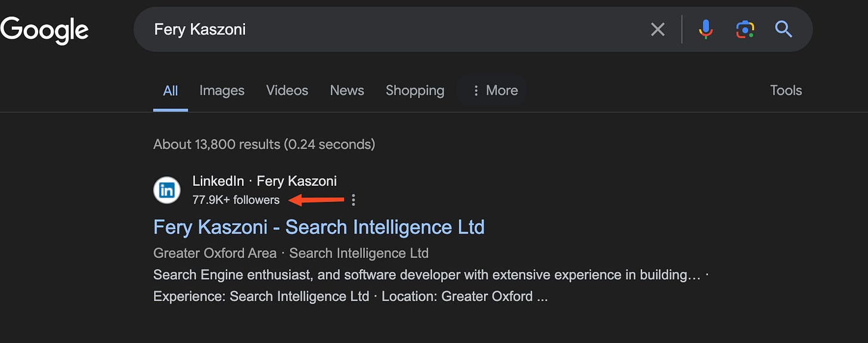Focus the search box containing Fery Kaszoni
Viewport: 868px width, 343px height.
pos(393,29)
